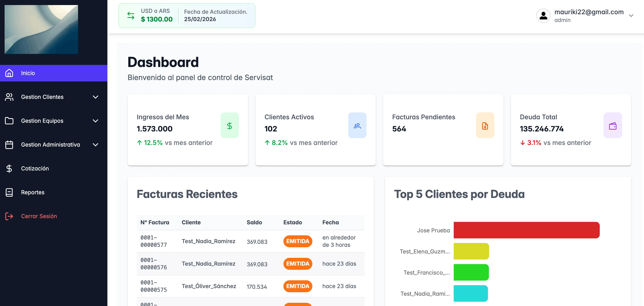Expand the Gestion Equipos submenu chevron

tap(95, 121)
